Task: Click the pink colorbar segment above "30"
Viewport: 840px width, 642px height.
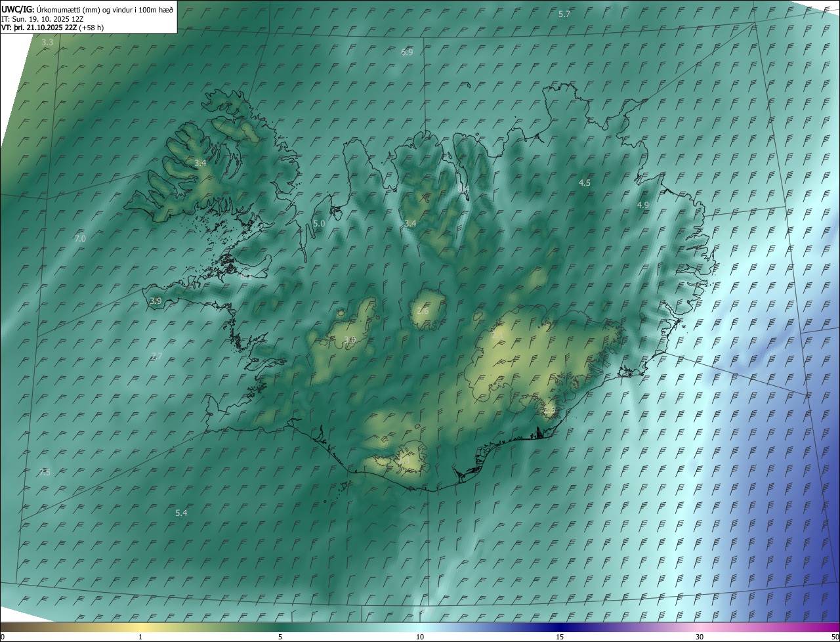Action: tap(700, 628)
